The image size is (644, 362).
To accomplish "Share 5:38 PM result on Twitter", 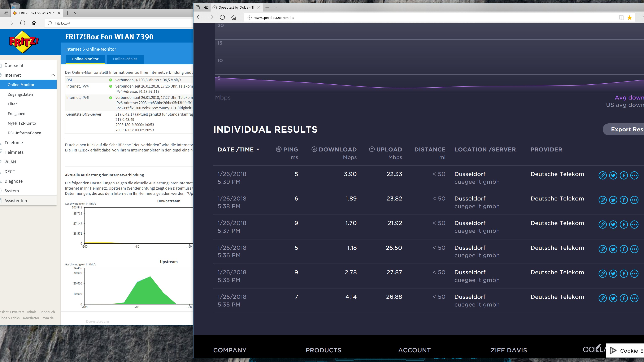I will (x=613, y=200).
